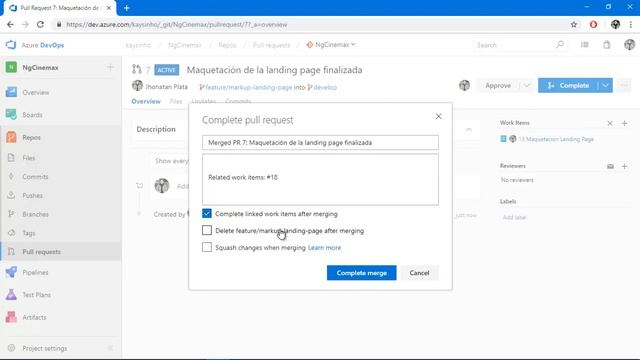
Task: Open Files under Repos
Action: pyautogui.click(x=29, y=158)
